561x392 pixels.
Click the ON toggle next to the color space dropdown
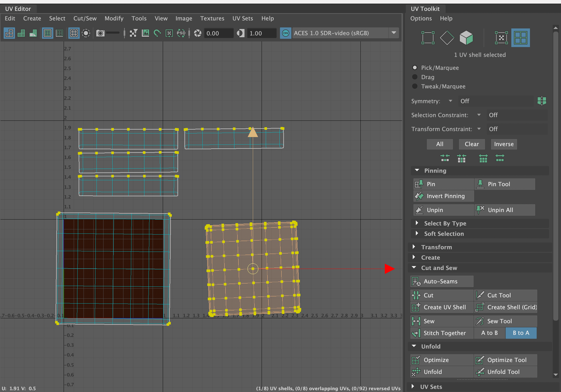tap(285, 33)
